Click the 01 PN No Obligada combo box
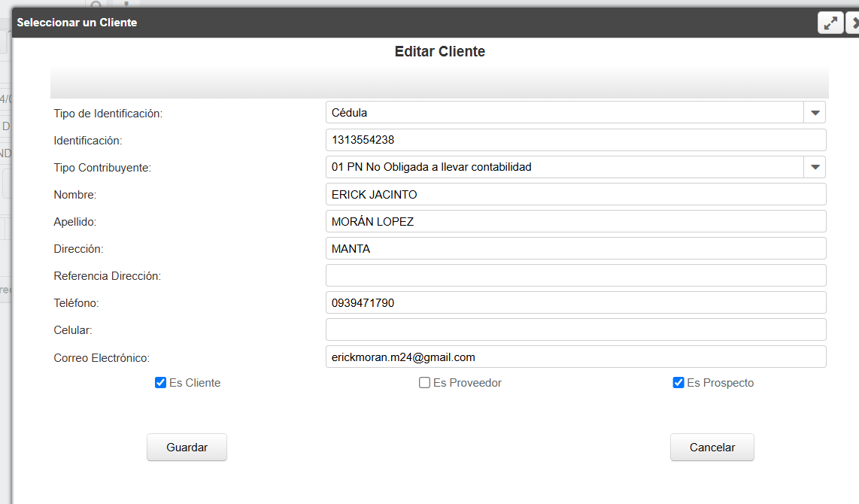 (x=564, y=167)
